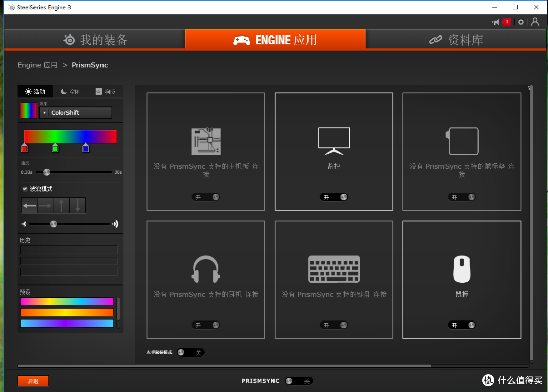Maximize the SteelSeries Engine 3 window
This screenshot has height=392, width=548.
(x=515, y=7)
